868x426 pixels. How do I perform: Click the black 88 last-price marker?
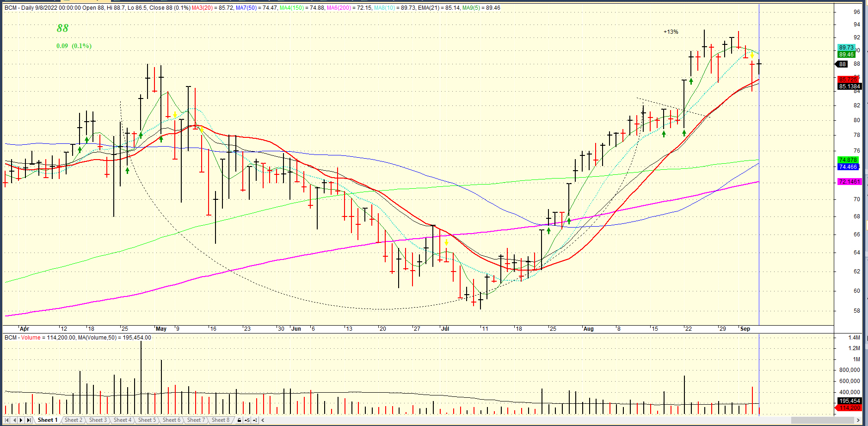[843, 64]
